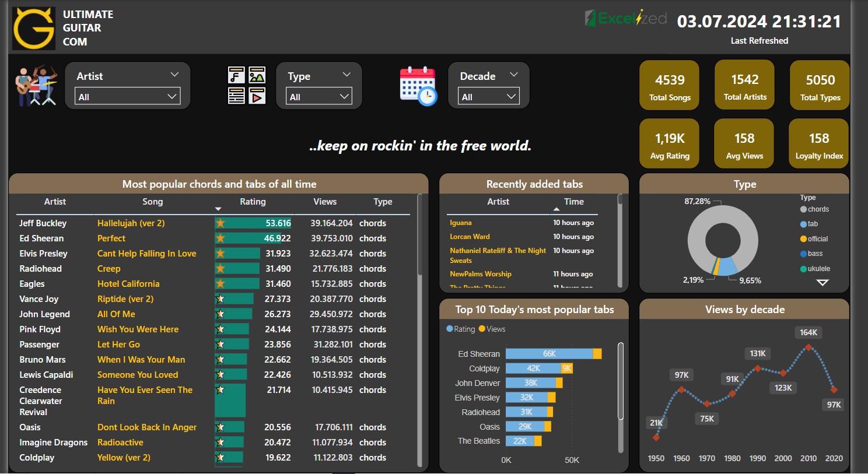Expand the Decade slicer header chevron
Image resolution: width=868 pixels, height=474 pixels.
(x=514, y=75)
